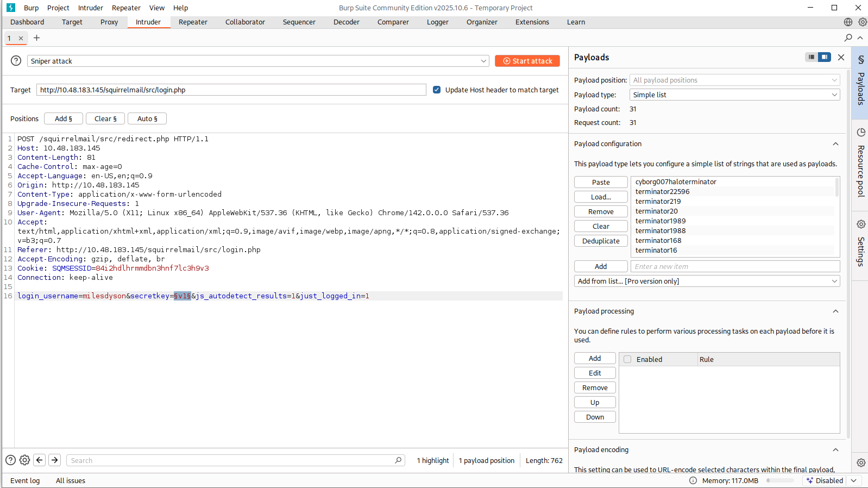
Task: Go to previous search match arrow
Action: 40,460
